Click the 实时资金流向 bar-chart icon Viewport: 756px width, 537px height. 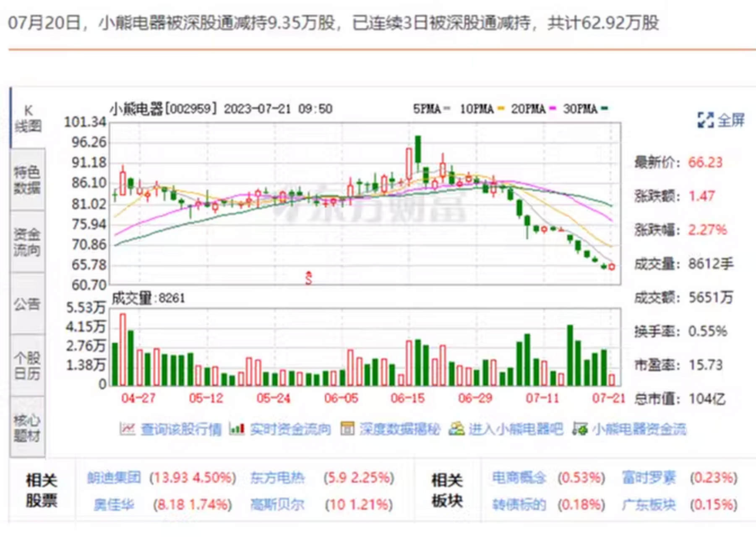[237, 429]
